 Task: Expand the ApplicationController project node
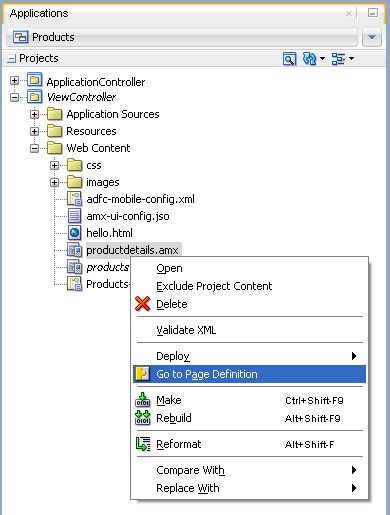tap(14, 81)
